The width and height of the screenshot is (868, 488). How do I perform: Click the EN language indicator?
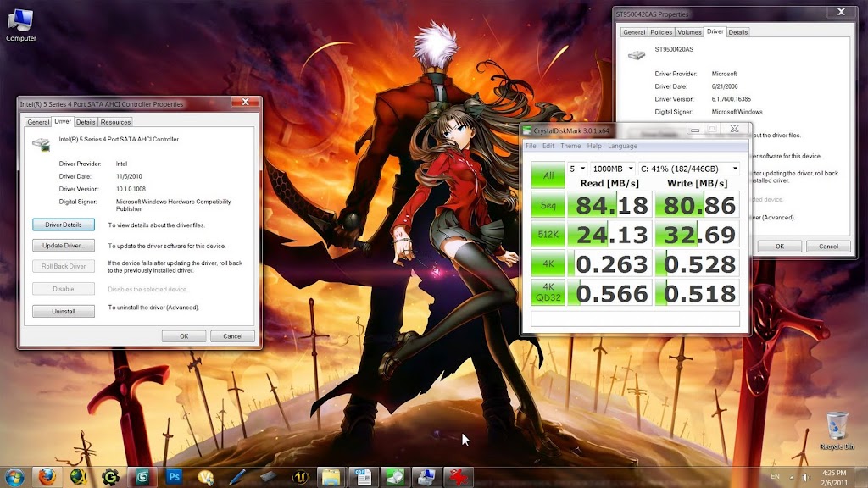click(x=775, y=476)
